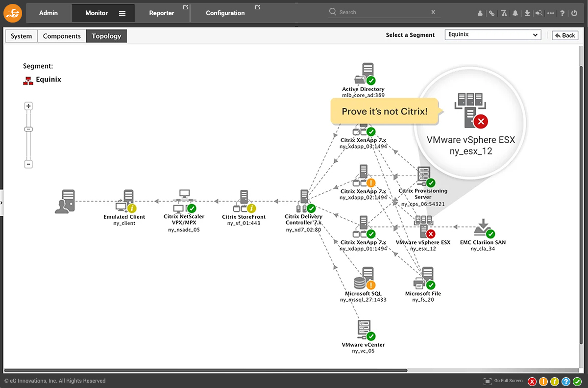Filter by blue unknown status icon
The width and height of the screenshot is (588, 388).
[566, 381]
